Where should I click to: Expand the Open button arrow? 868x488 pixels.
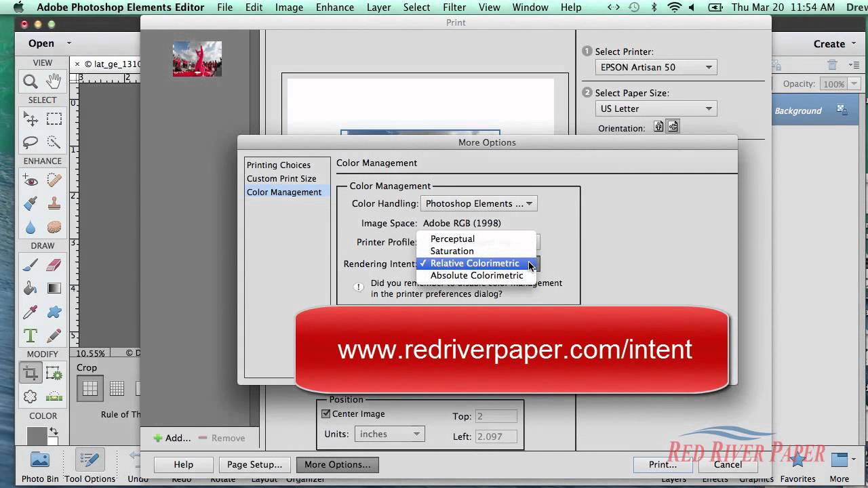pos(68,43)
